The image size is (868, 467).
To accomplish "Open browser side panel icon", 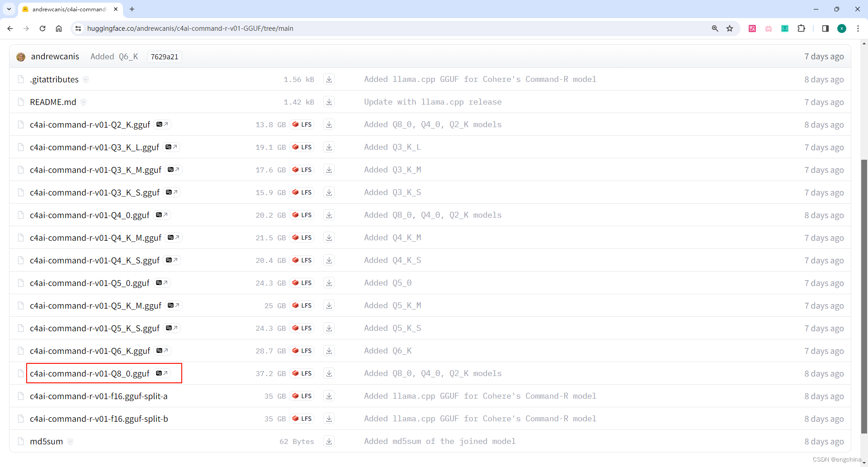I will [826, 29].
